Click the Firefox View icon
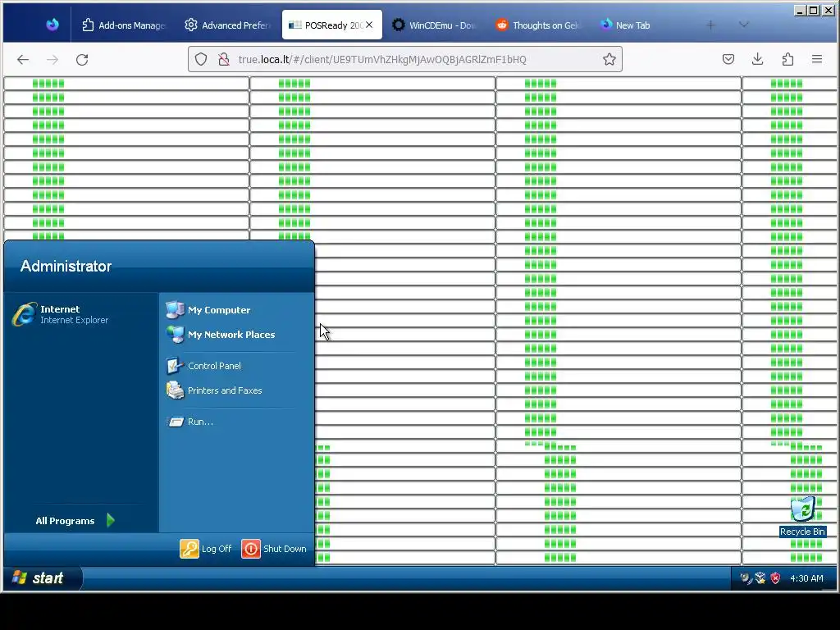The height and width of the screenshot is (630, 840). point(52,25)
